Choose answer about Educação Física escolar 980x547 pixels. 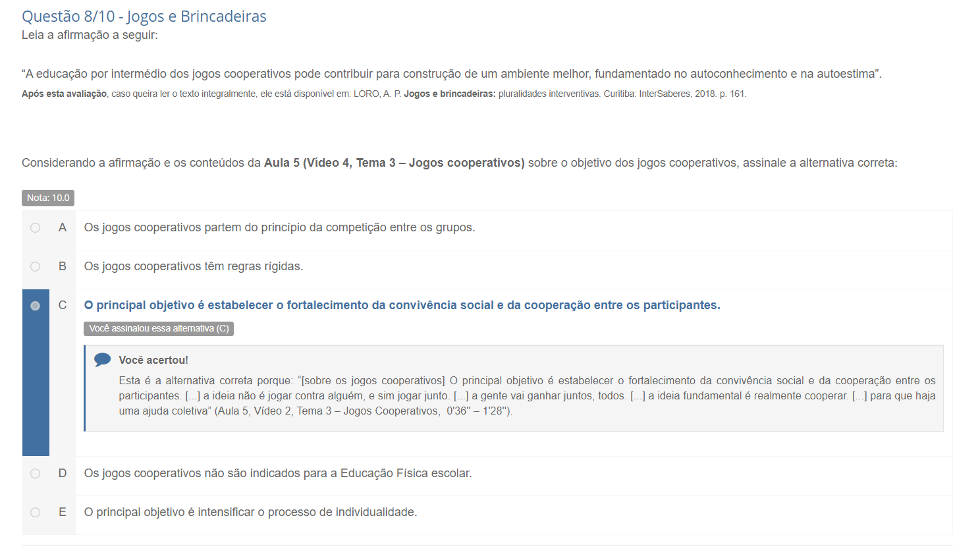pos(278,474)
